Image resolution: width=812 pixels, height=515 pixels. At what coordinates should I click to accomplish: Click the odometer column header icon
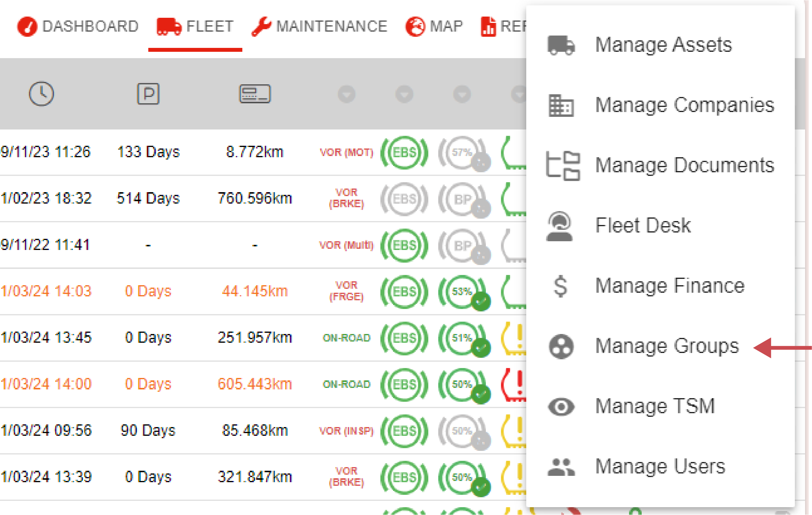coord(255,94)
